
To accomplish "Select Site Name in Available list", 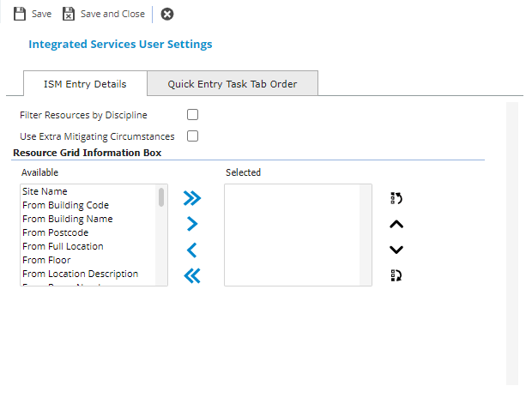I will pos(45,191).
